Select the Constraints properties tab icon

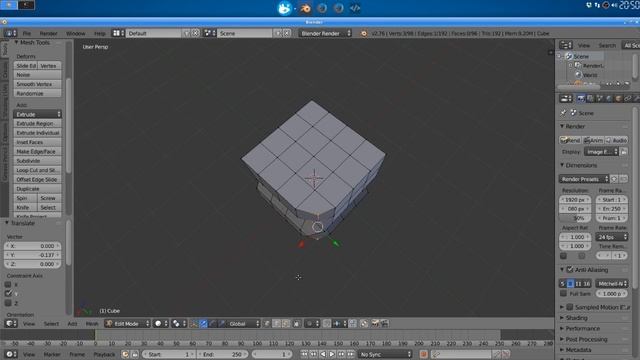point(628,98)
